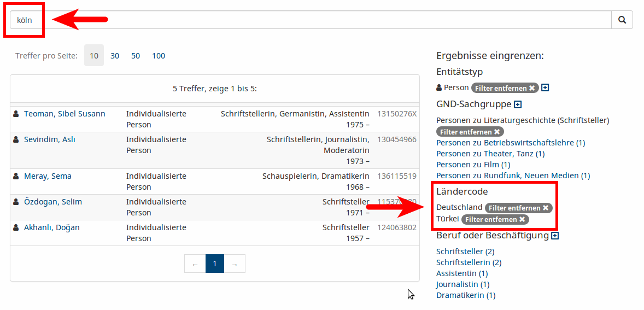Click the magnifying glass search button
The width and height of the screenshot is (644, 310).
tap(622, 20)
